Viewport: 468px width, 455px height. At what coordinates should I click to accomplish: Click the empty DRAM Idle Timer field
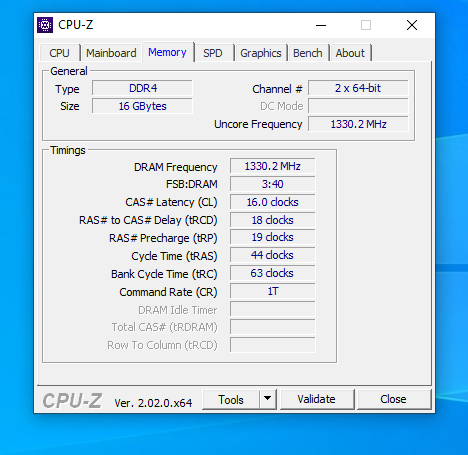273,309
